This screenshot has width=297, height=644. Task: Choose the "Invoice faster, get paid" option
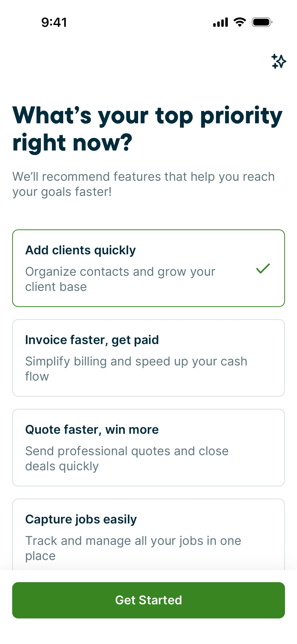148,358
